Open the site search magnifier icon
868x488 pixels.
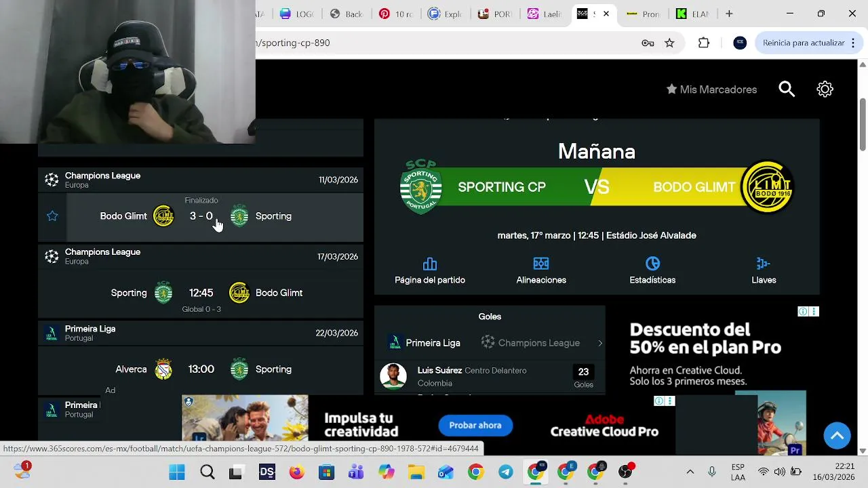(x=787, y=89)
